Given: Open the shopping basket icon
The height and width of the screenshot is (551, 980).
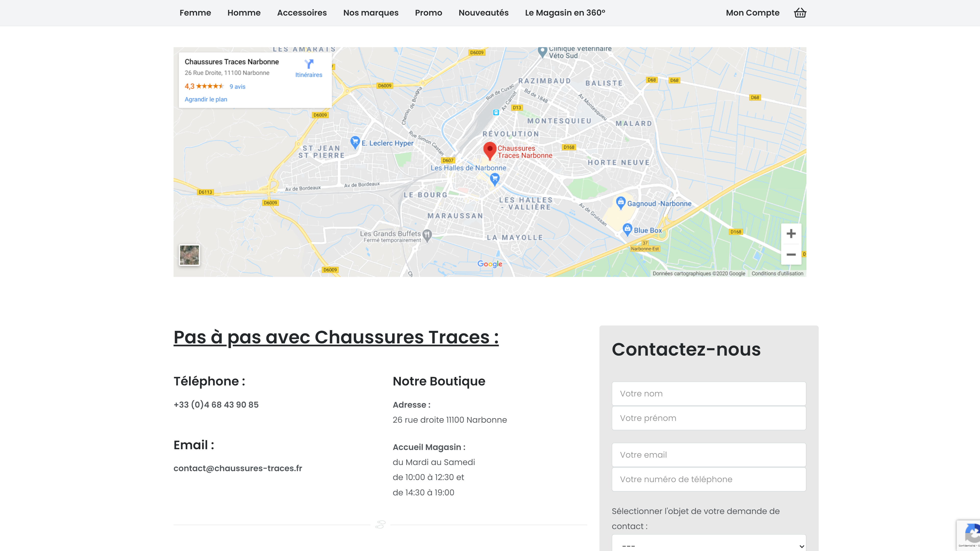Looking at the screenshot, I should click(x=800, y=12).
